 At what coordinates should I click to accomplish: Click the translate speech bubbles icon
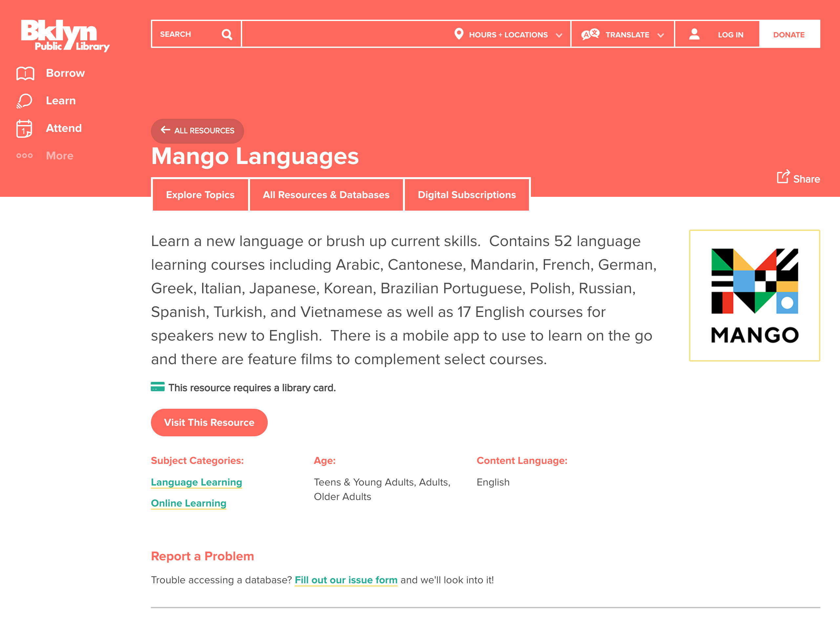590,34
